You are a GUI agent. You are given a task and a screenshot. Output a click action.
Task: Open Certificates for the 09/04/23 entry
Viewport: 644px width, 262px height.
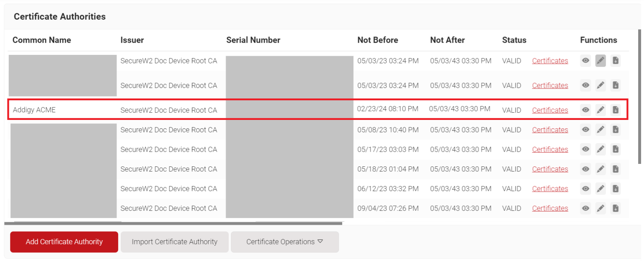550,208
